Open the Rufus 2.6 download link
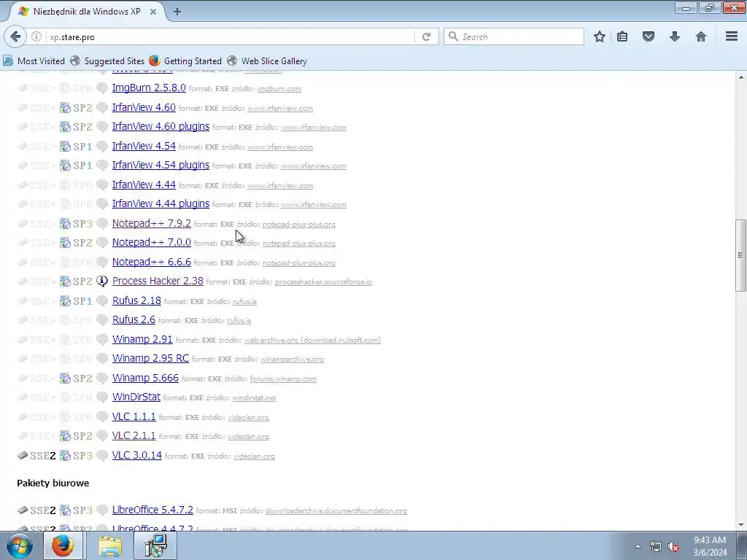This screenshot has height=560, width=747. tap(133, 319)
